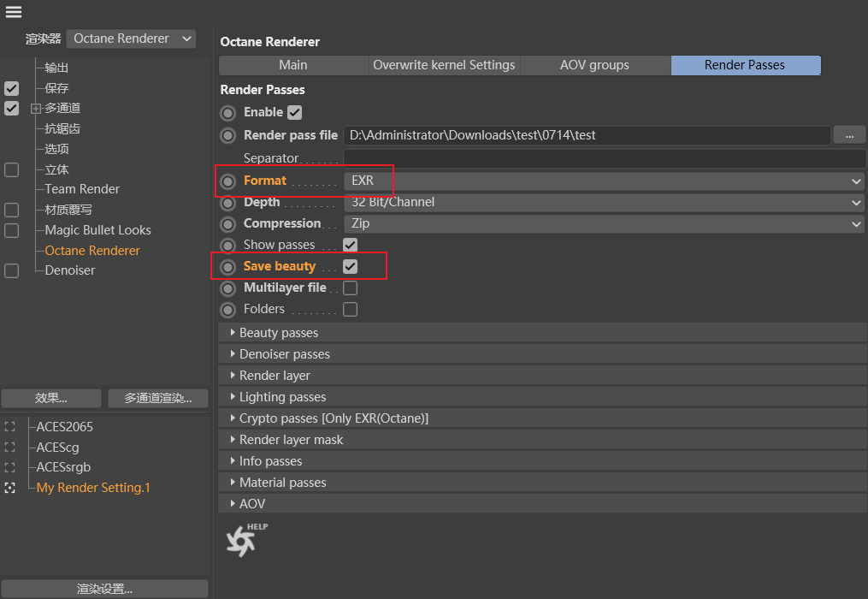The height and width of the screenshot is (599, 868).
Task: Switch to the AOV groups tab
Action: point(594,65)
